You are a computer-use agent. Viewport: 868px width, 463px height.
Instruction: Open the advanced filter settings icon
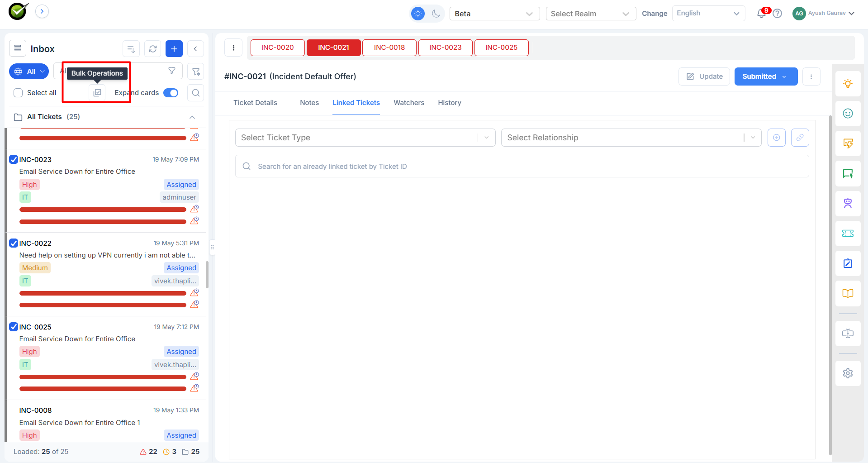point(195,71)
